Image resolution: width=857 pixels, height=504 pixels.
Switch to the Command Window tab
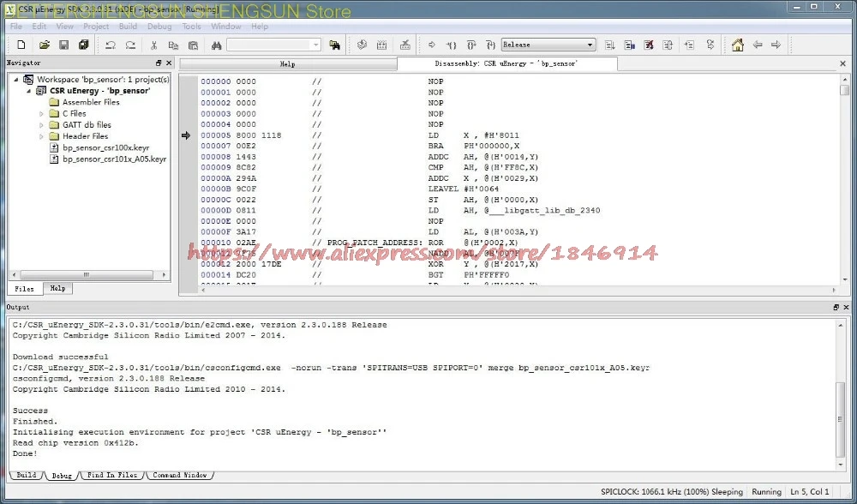tap(180, 474)
